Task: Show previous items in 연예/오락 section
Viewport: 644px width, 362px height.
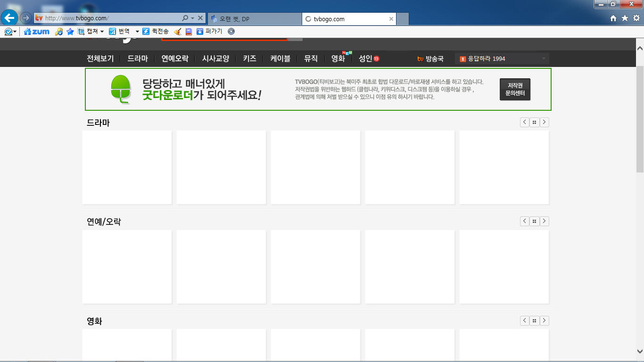Action: [525, 221]
